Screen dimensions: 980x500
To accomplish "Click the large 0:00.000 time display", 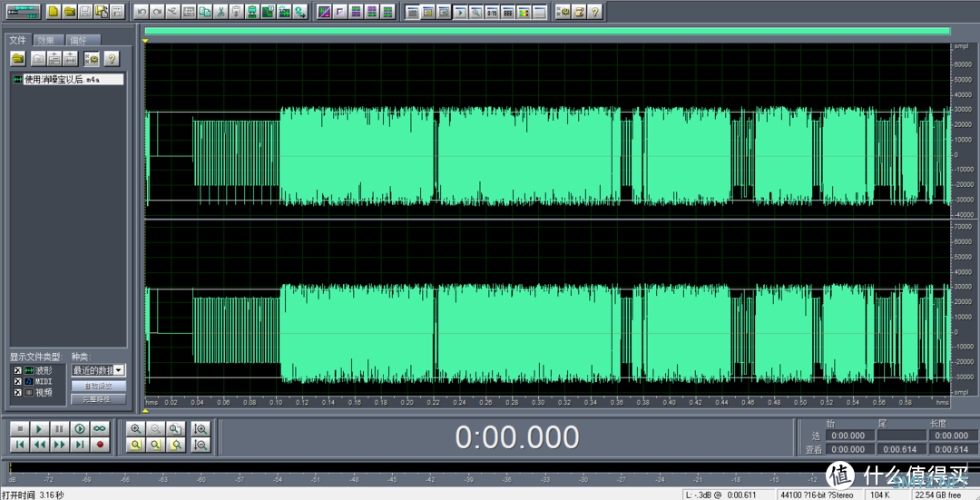I will coord(517,437).
